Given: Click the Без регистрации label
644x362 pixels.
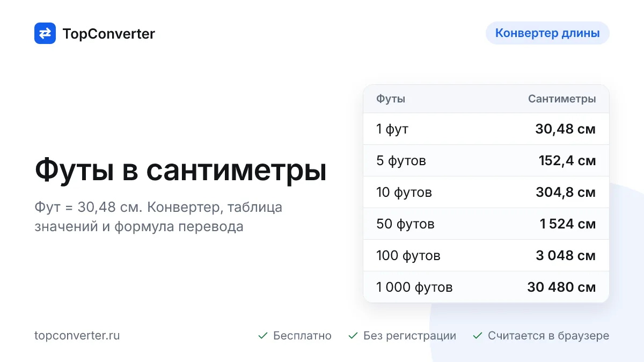Looking at the screenshot, I should coord(409,336).
